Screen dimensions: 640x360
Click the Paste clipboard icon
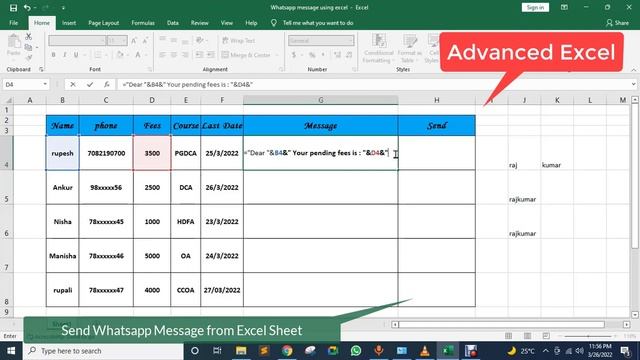13,41
